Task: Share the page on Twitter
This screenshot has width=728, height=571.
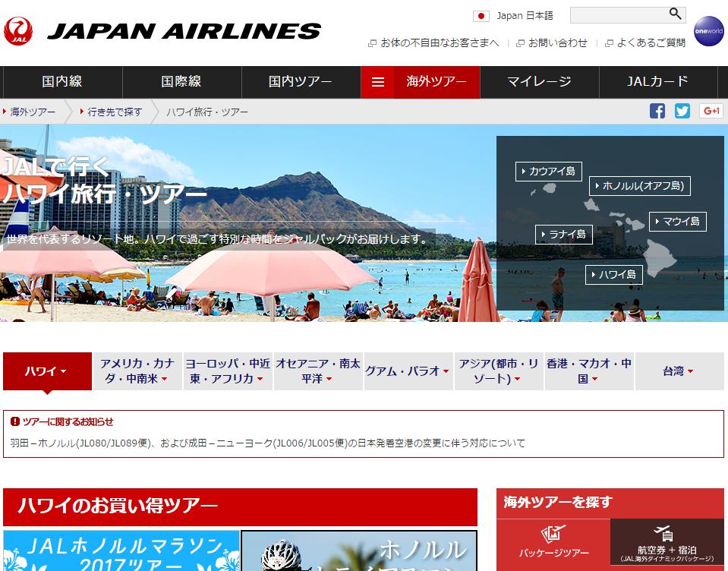Action: (682, 111)
